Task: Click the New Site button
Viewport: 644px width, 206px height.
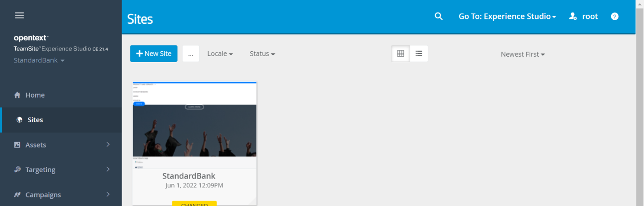Action: (x=154, y=54)
